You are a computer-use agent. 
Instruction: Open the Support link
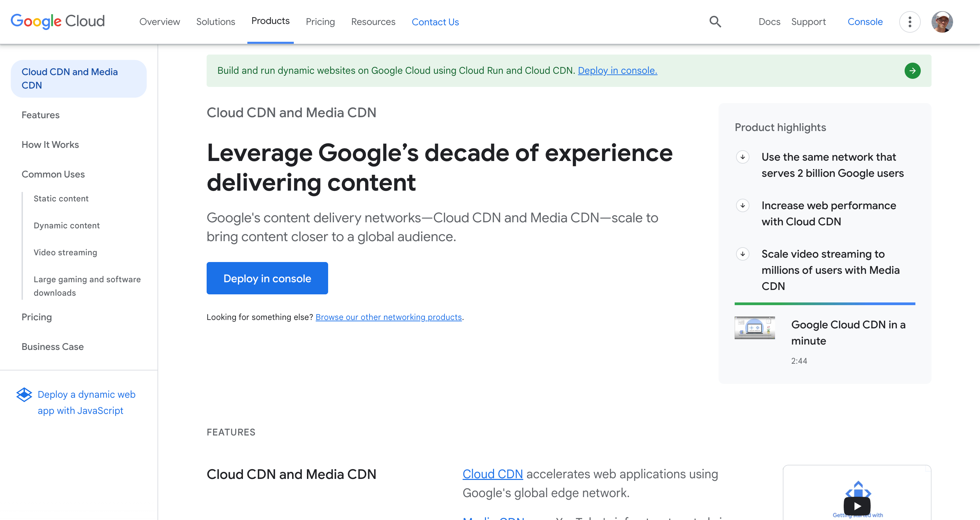click(808, 22)
